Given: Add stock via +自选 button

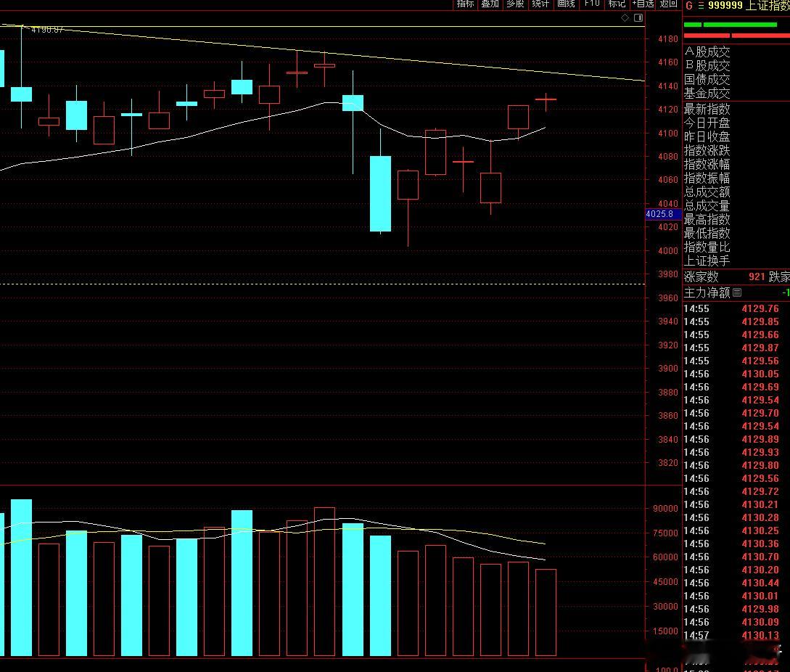Looking at the screenshot, I should click(x=643, y=4).
